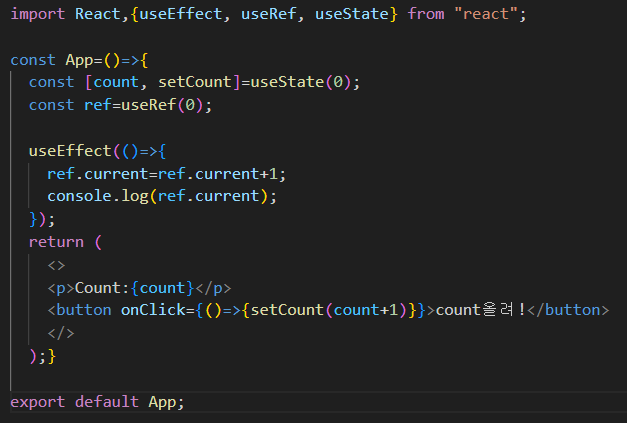This screenshot has height=423, width=627.
Task: Click 'React' in the import statement
Action: point(98,14)
